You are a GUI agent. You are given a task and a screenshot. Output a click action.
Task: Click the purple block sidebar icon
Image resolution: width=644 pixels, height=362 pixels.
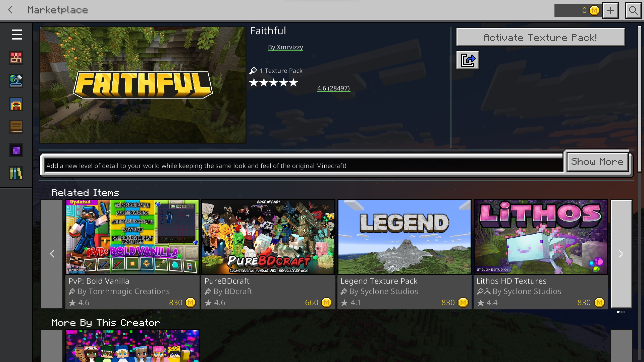[16, 150]
